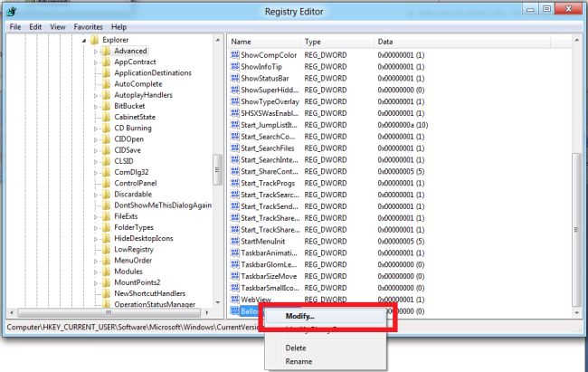The height and width of the screenshot is (372, 588).
Task: Select the DontShowMeThisDialogAgain key
Action: [163, 205]
